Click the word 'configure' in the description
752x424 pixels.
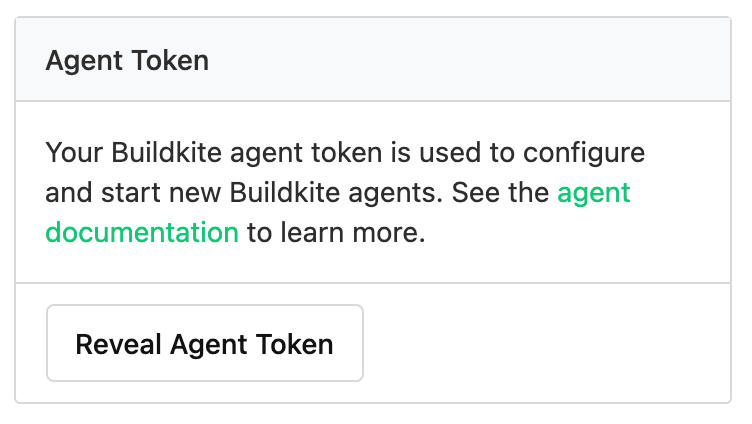584,153
